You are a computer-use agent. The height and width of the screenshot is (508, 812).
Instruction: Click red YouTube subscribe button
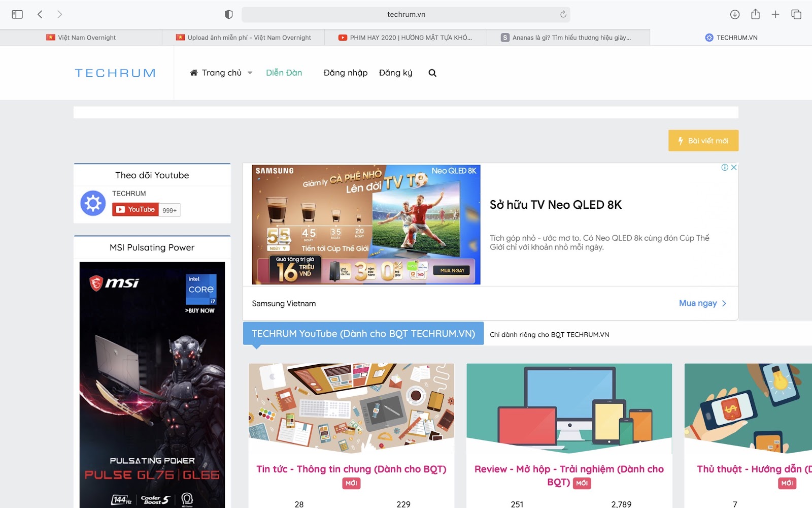[x=135, y=209]
